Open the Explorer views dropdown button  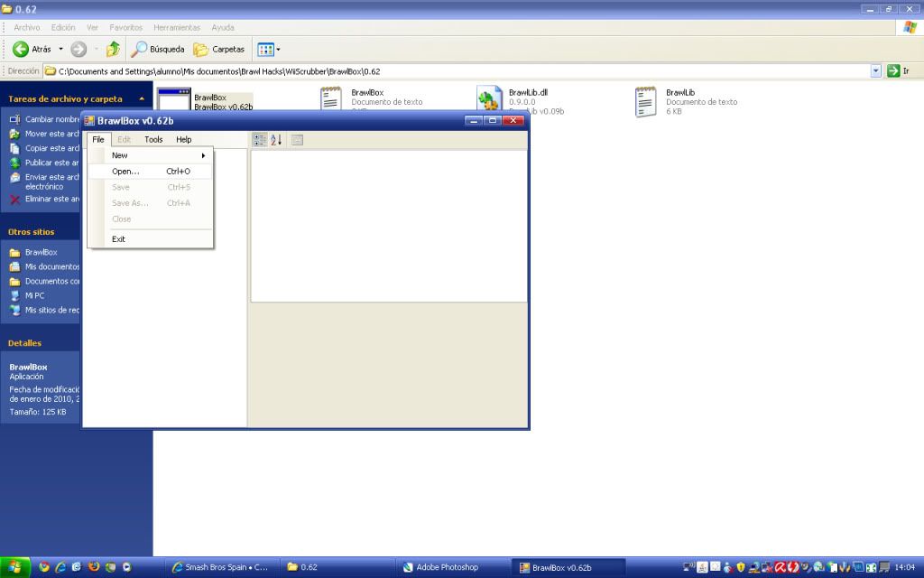point(269,50)
